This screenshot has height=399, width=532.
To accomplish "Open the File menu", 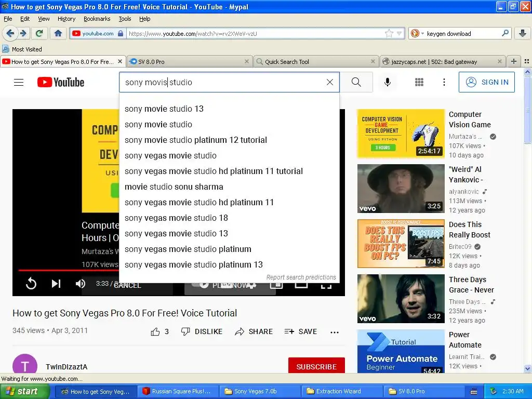I will tap(8, 19).
